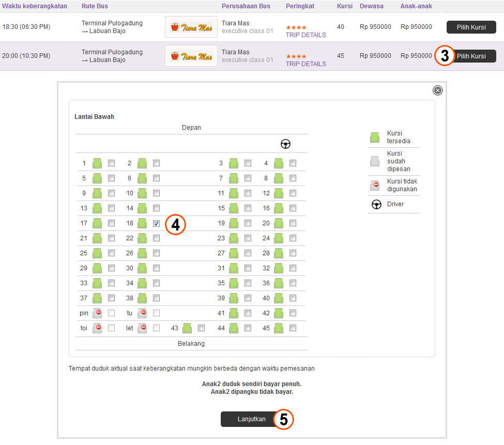Click the seat count 40 in the 18:30 row
This screenshot has width=504, height=445.
coord(340,27)
